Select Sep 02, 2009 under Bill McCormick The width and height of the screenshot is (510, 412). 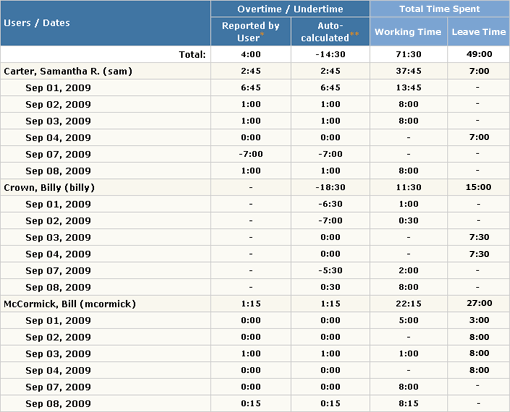point(58,337)
